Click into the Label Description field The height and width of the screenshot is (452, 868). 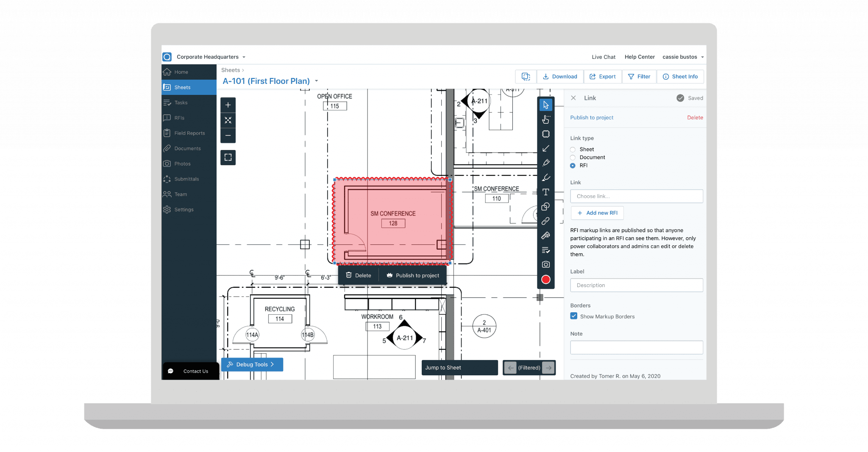pos(637,285)
